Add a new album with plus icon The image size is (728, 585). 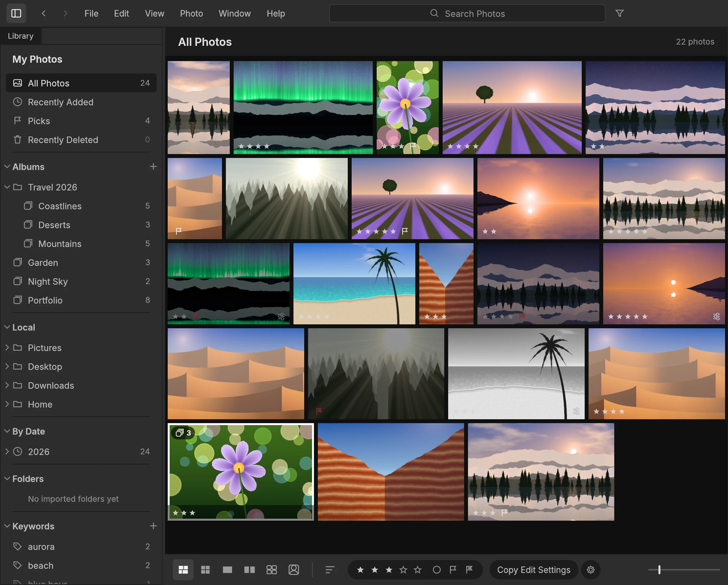click(x=153, y=166)
